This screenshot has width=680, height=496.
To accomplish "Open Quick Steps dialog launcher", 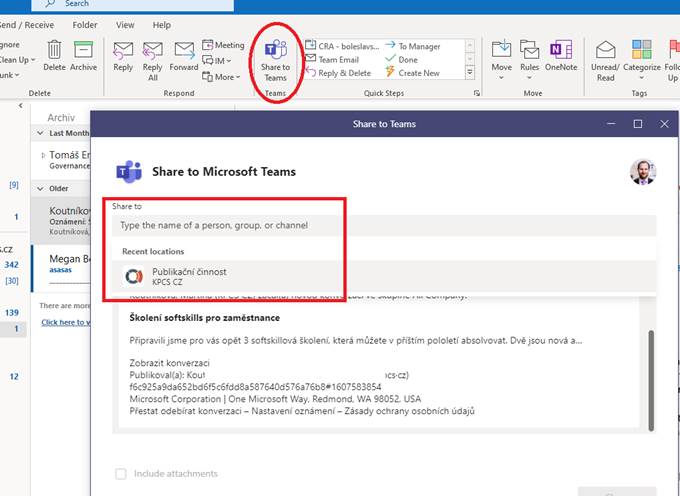I will coord(477,93).
